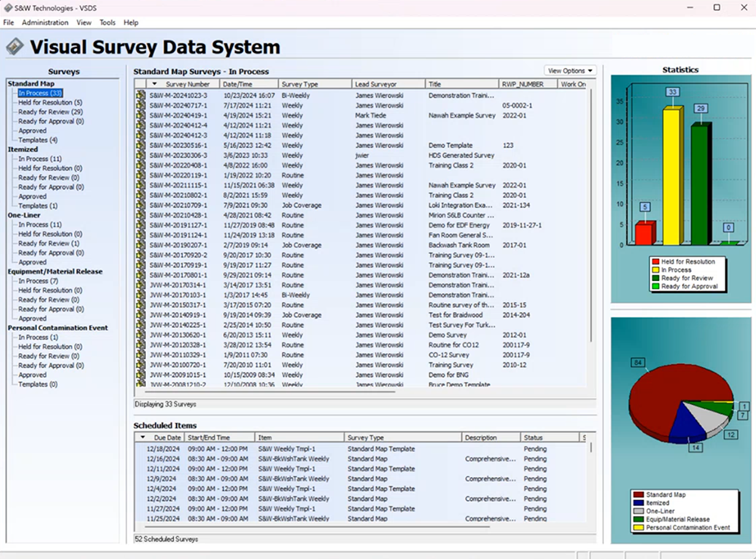Click survey icon next to JWW-M-20140225-1
This screenshot has height=559, width=756.
[x=141, y=325]
